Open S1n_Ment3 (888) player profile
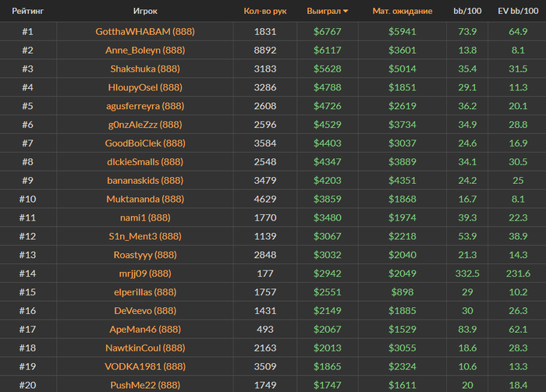 point(144,236)
